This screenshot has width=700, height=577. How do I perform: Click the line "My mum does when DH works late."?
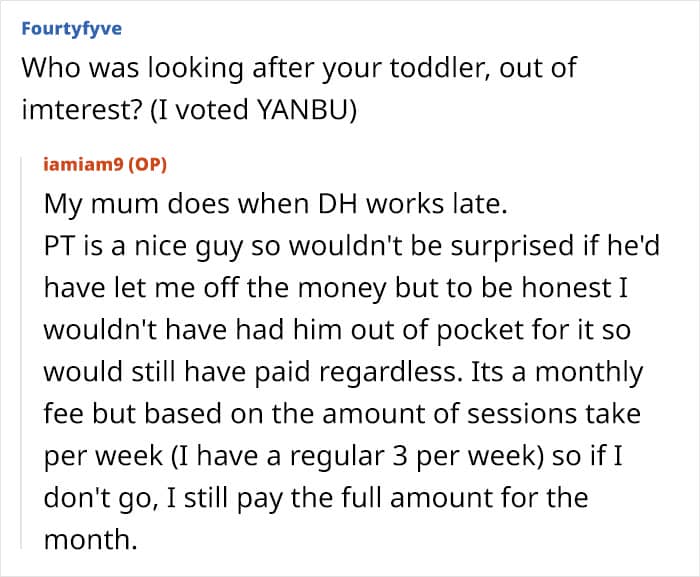tap(276, 205)
